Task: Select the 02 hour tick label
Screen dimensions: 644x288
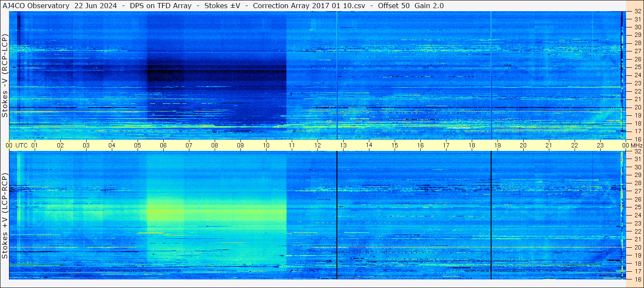Action: coord(60,145)
